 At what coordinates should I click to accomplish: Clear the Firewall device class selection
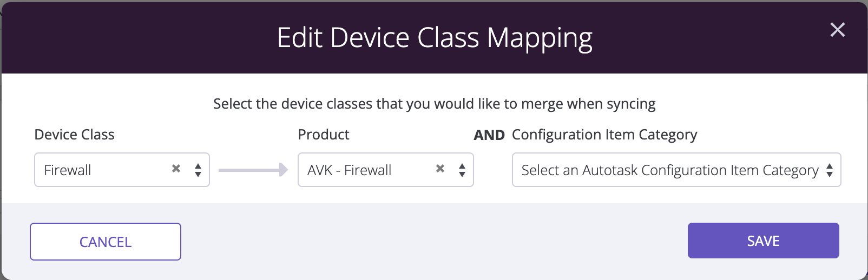pyautogui.click(x=176, y=169)
